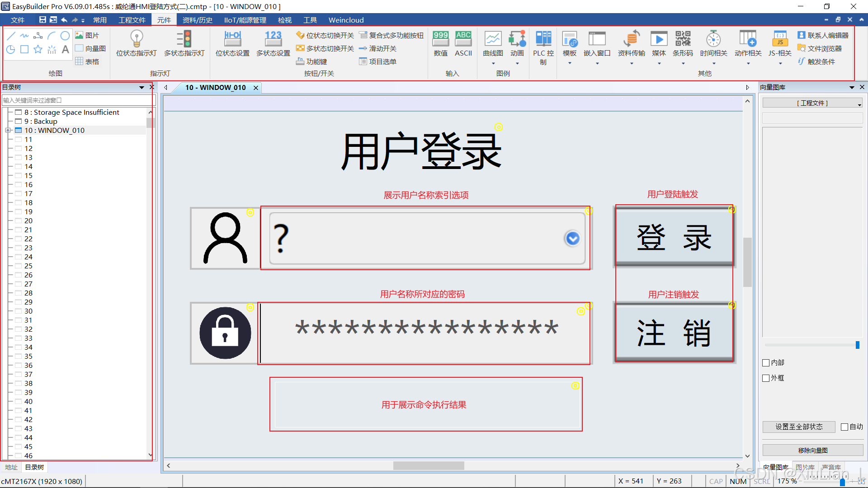Open the barcode (条形码) tool

tap(683, 39)
